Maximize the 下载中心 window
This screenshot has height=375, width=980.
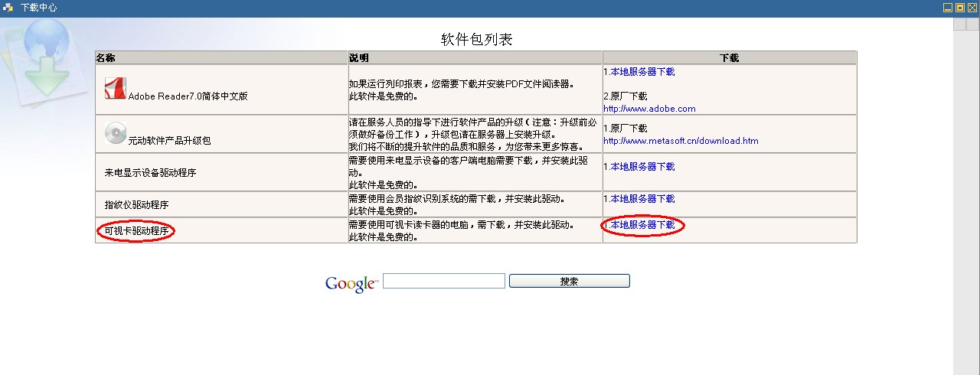pyautogui.click(x=959, y=8)
